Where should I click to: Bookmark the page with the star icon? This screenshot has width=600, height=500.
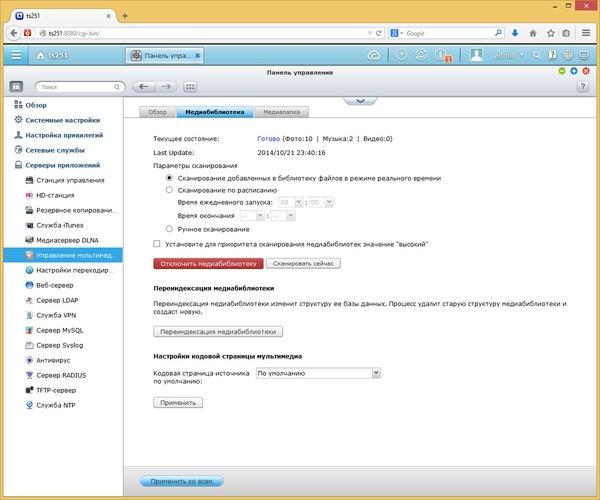[551, 33]
